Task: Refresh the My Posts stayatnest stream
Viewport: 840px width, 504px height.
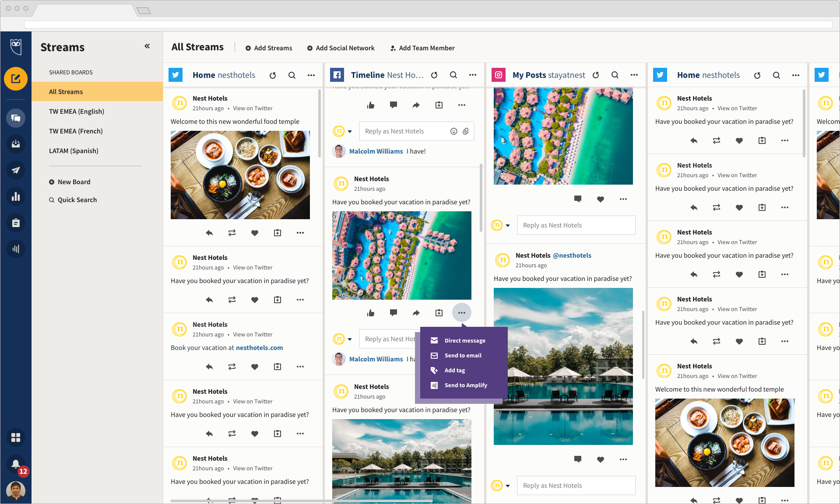Action: (596, 75)
